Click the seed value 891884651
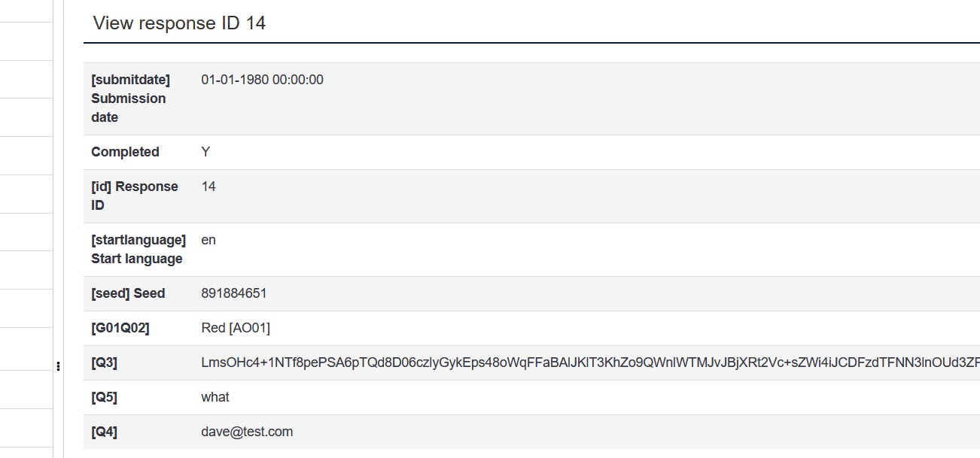The width and height of the screenshot is (980, 458). pyautogui.click(x=234, y=293)
